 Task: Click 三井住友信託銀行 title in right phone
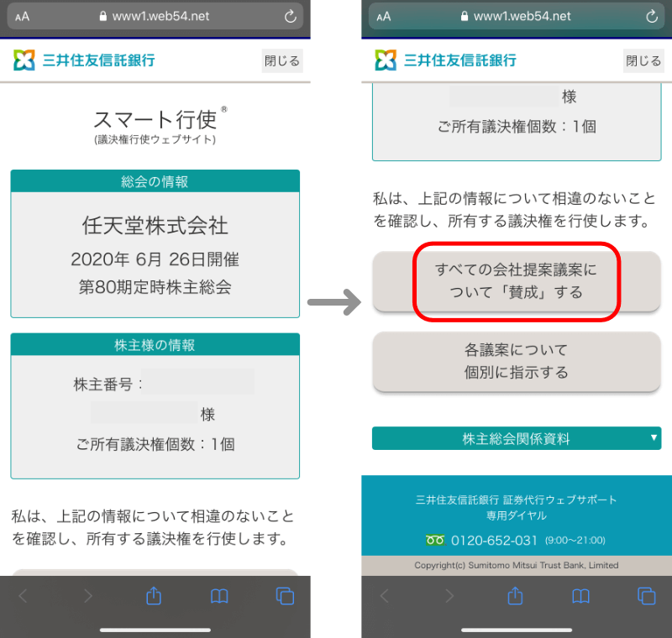[x=459, y=60]
